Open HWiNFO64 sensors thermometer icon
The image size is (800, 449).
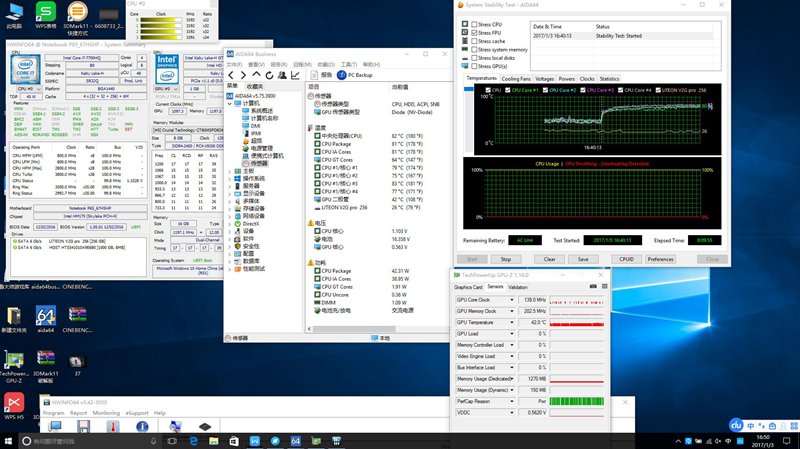[x=113, y=426]
